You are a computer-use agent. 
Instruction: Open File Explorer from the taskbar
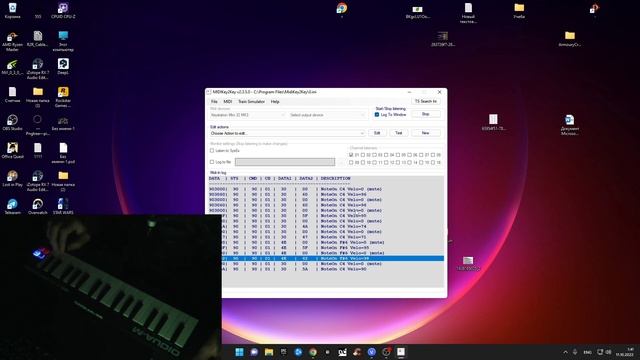tap(269, 352)
